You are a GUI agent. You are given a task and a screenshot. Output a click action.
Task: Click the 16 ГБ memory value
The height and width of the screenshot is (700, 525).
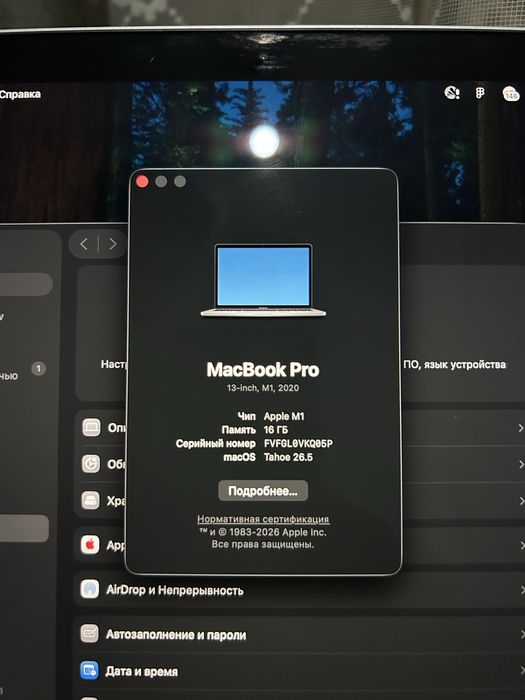click(x=276, y=430)
